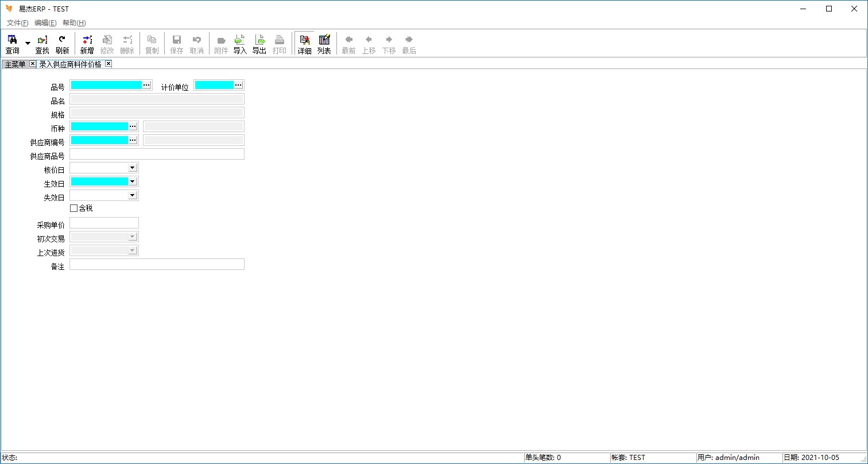Image resolution: width=868 pixels, height=464 pixels.
Task: Click the 供应商编号 lookup ellipsis button
Action: tap(133, 140)
